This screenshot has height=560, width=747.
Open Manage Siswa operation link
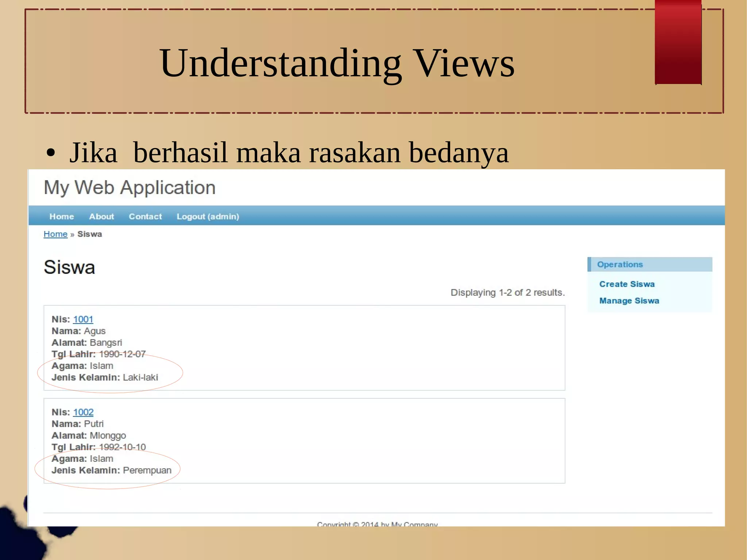tap(629, 301)
